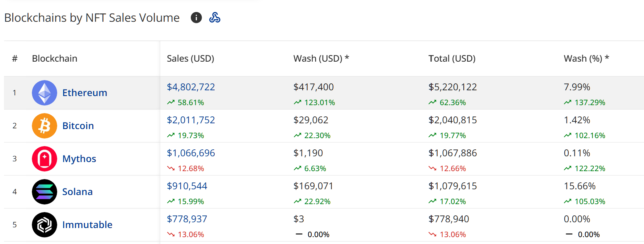This screenshot has height=244, width=644.
Task: Sort by the Blockchain column header
Action: tap(55, 58)
